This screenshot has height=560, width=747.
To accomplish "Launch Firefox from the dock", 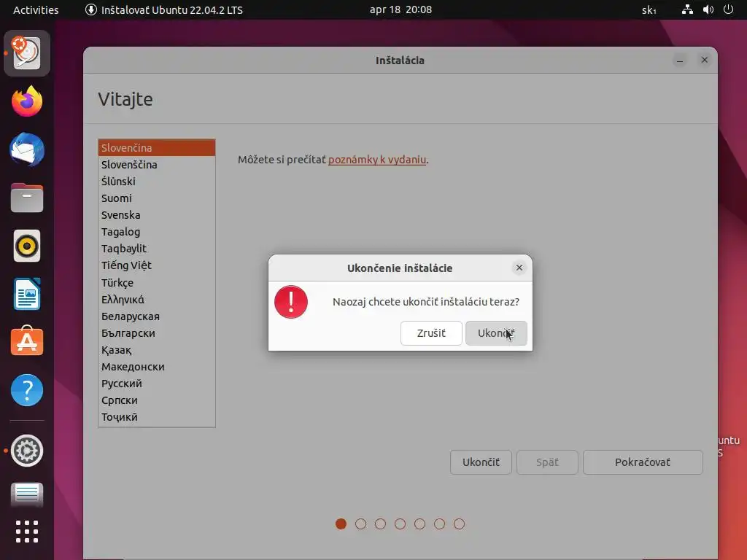I will [x=27, y=101].
